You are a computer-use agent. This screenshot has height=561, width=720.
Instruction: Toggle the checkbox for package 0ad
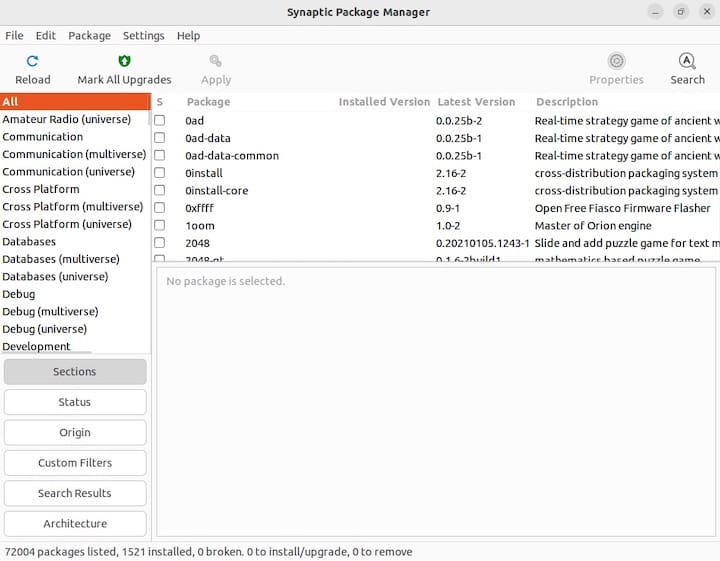click(x=159, y=120)
